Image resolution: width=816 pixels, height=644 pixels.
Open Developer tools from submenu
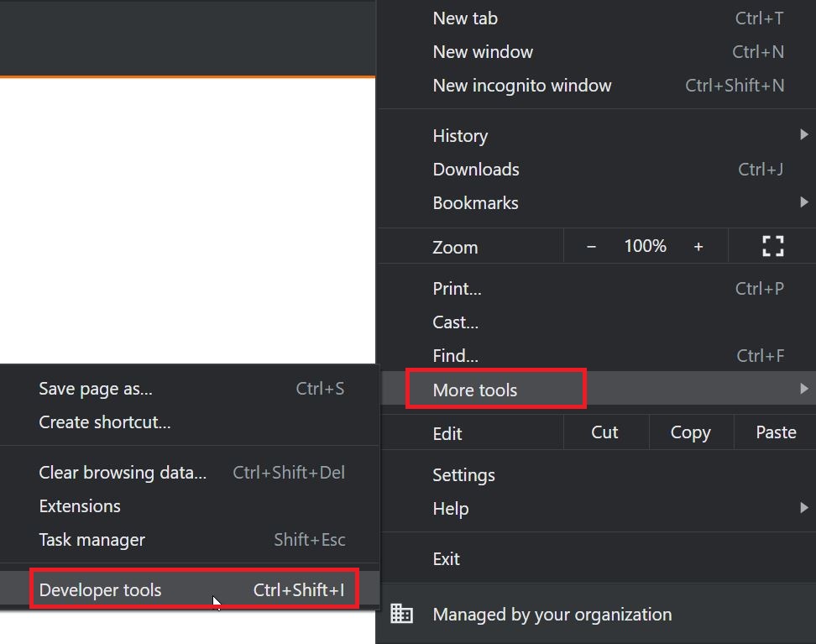(190, 589)
